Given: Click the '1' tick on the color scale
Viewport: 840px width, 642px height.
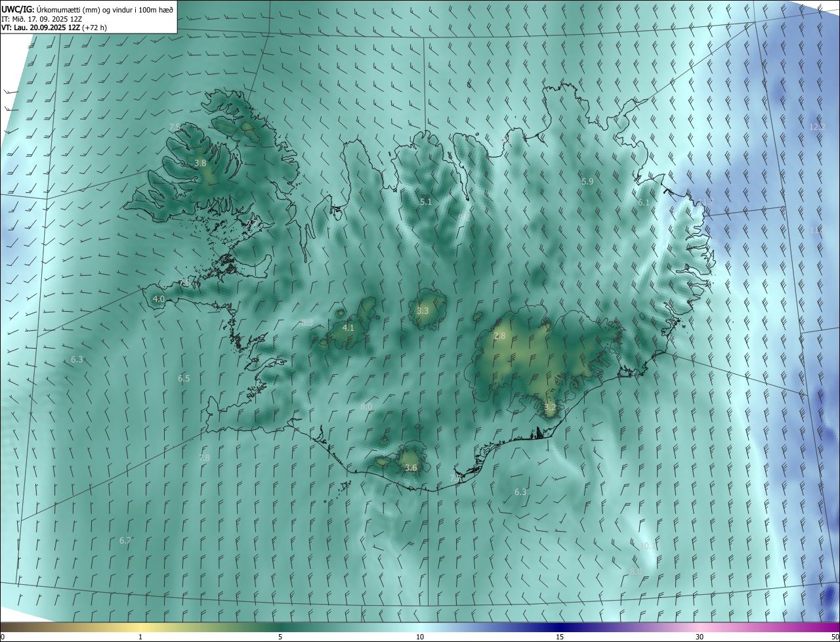Looking at the screenshot, I should coord(140,637).
